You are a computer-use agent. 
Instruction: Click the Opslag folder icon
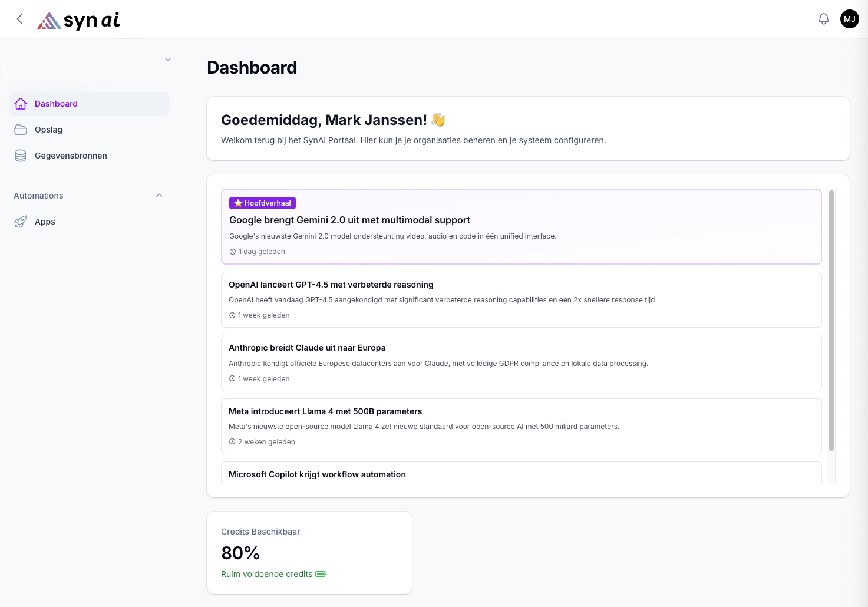[x=21, y=130]
